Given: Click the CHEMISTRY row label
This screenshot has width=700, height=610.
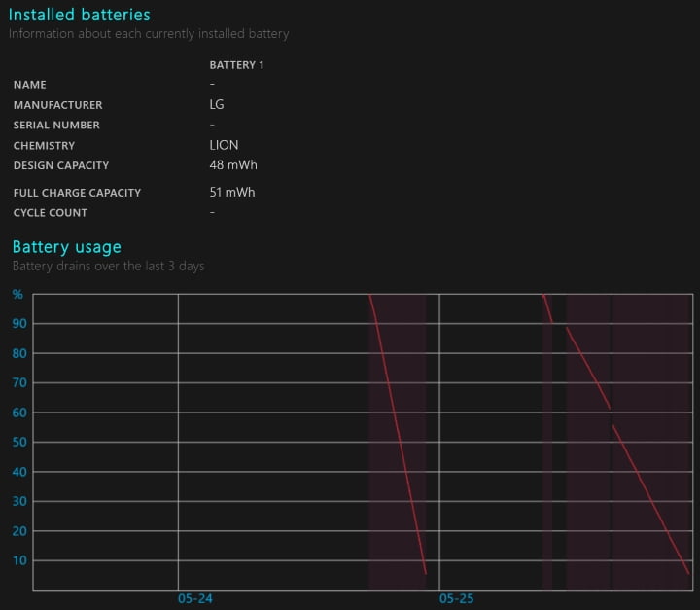Looking at the screenshot, I should 44,146.
